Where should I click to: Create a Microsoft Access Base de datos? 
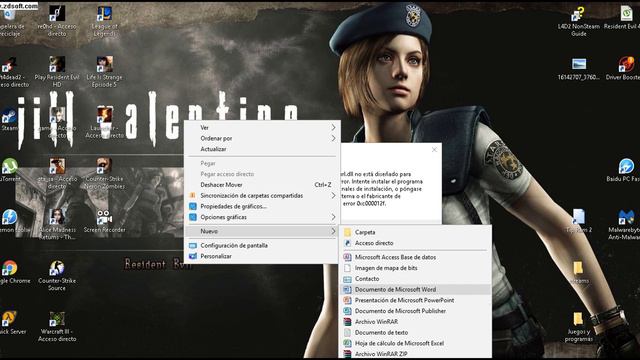[416, 257]
